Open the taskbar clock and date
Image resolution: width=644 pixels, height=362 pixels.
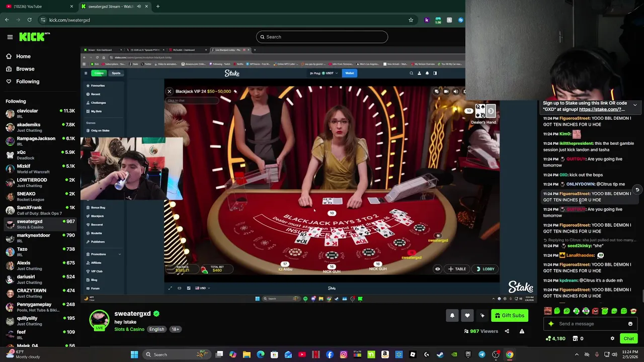630,354
